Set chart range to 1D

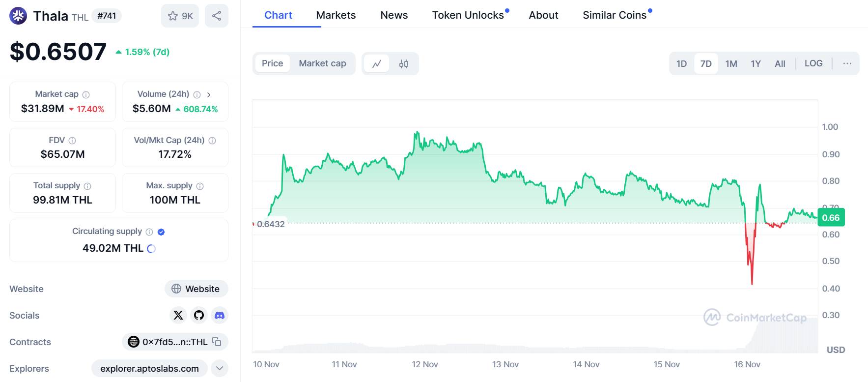pos(681,63)
